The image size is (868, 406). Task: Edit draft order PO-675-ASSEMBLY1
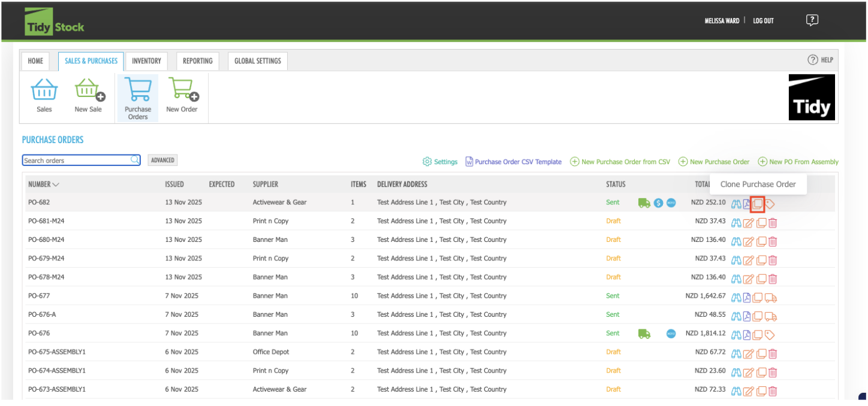point(749,354)
